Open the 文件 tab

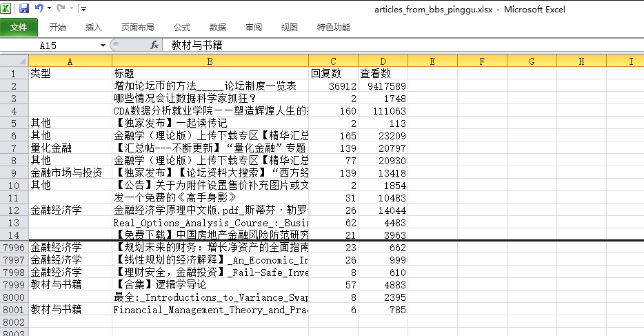(x=19, y=28)
